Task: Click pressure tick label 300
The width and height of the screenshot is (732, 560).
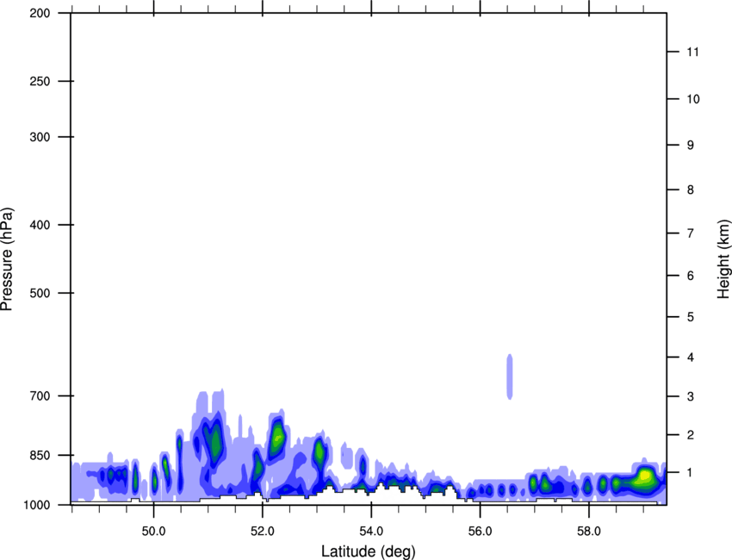Action: point(40,137)
